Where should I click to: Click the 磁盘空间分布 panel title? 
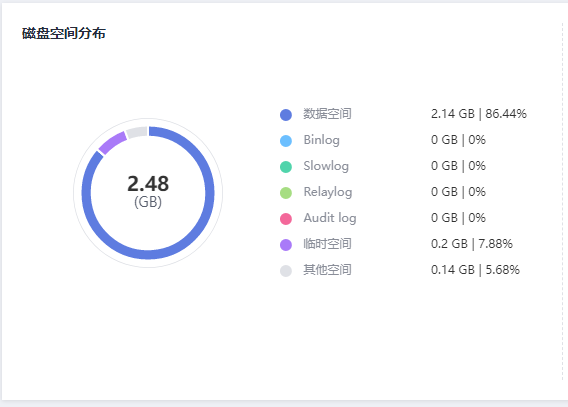[x=64, y=33]
